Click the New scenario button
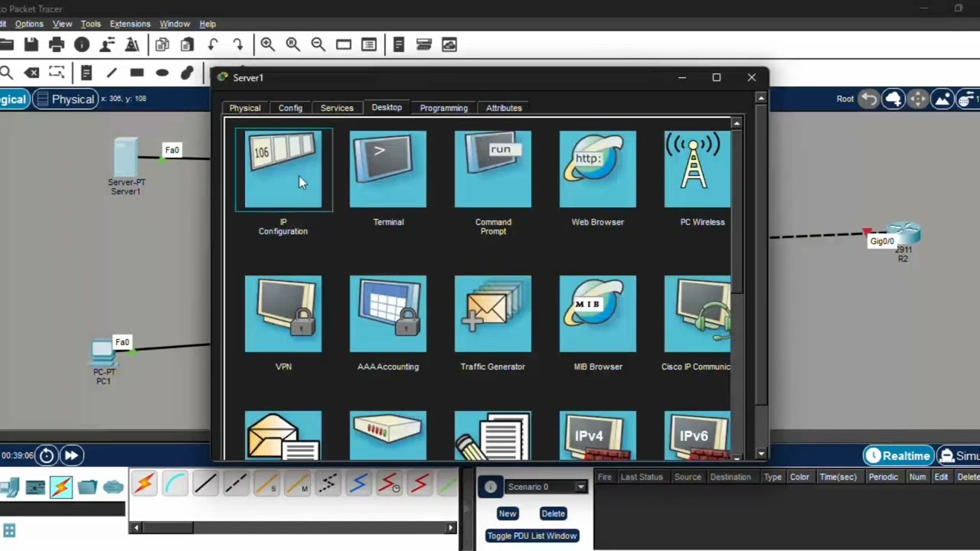 (508, 514)
